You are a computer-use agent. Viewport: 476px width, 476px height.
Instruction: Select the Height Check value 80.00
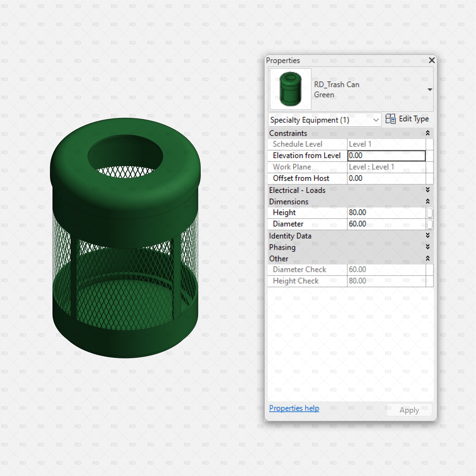tap(357, 281)
